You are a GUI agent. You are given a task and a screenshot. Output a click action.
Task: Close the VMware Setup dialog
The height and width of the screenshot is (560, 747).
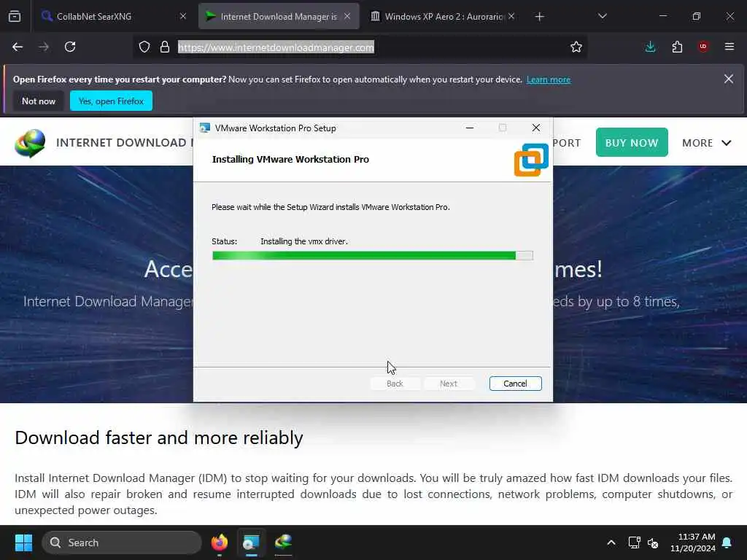pyautogui.click(x=536, y=128)
